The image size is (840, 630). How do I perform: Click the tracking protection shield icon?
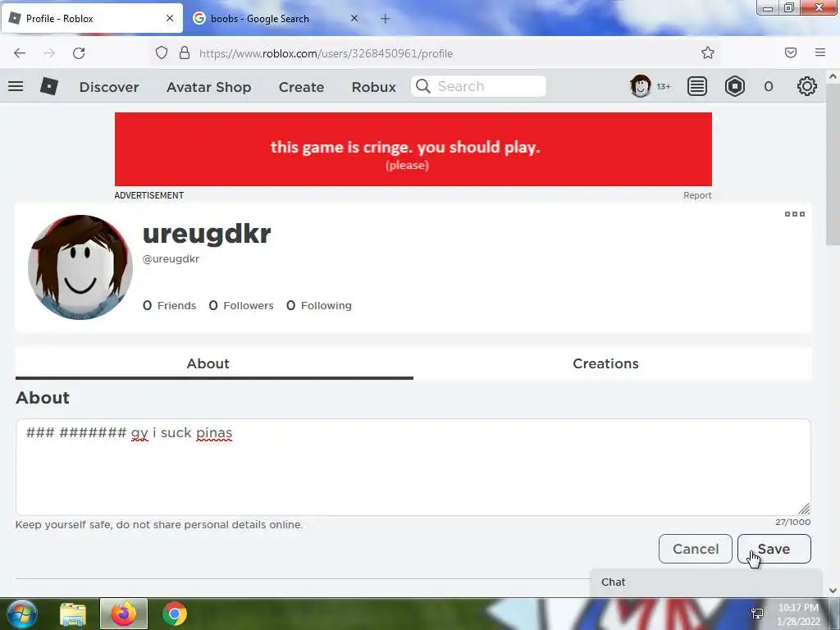(162, 52)
